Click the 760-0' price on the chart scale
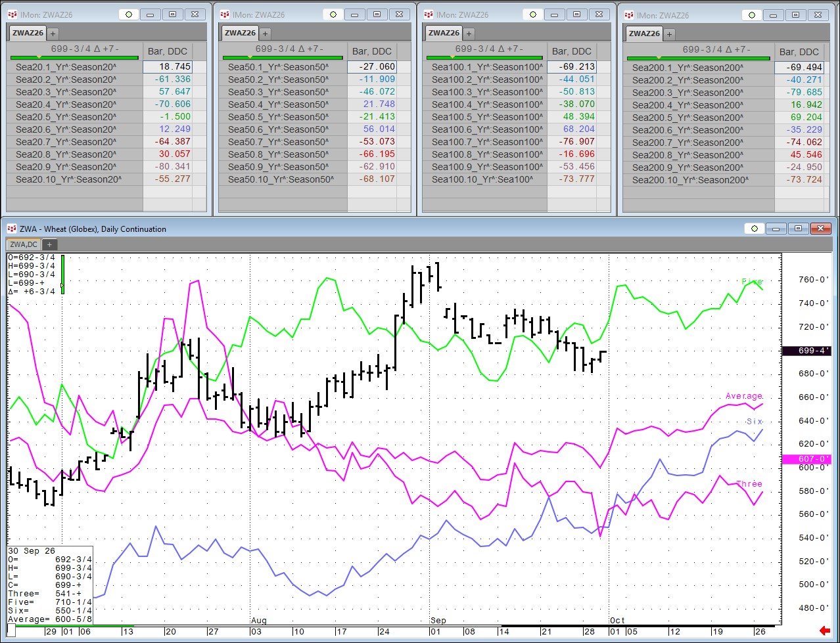Image resolution: width=840 pixels, height=643 pixels. click(x=812, y=279)
